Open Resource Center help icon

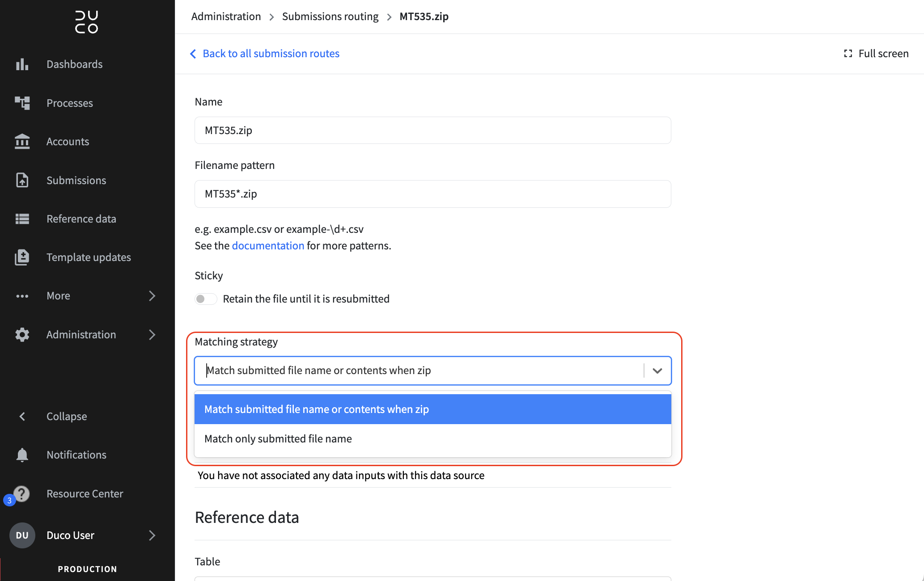pos(21,494)
